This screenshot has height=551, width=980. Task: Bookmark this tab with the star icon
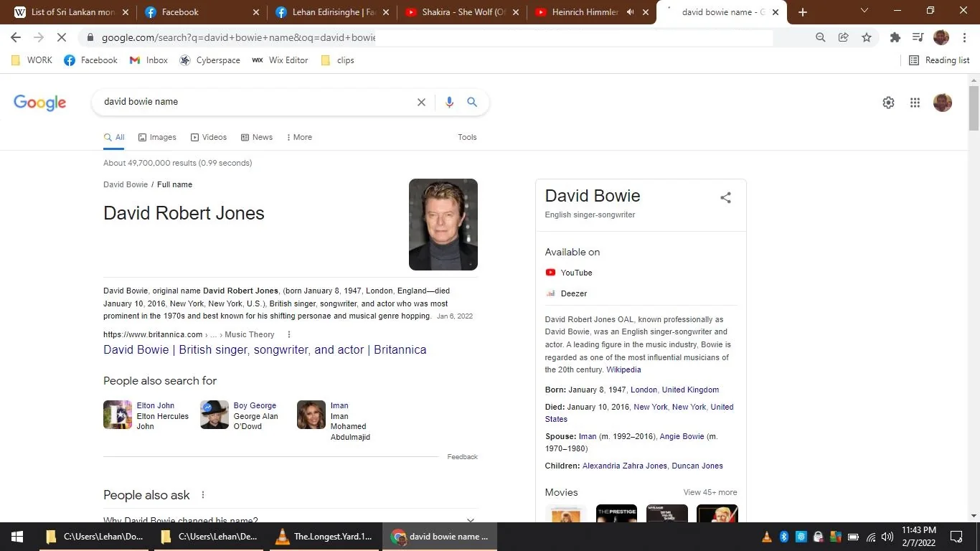pos(867,37)
